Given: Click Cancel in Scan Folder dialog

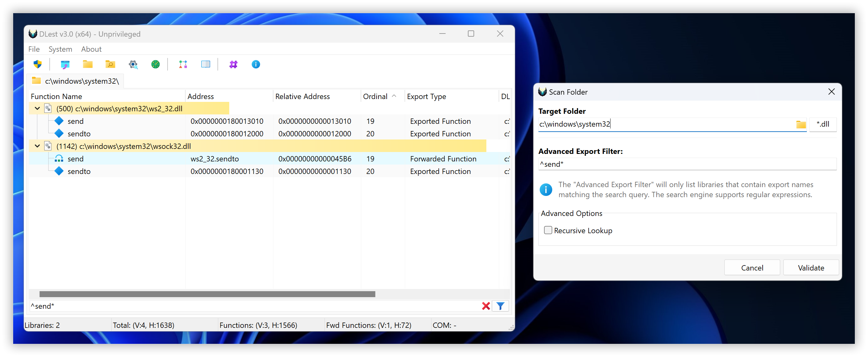Looking at the screenshot, I should coord(752,267).
